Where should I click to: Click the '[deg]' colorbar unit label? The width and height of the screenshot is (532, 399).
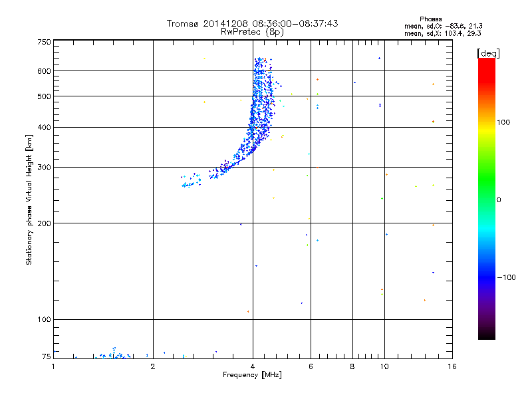[x=488, y=53]
